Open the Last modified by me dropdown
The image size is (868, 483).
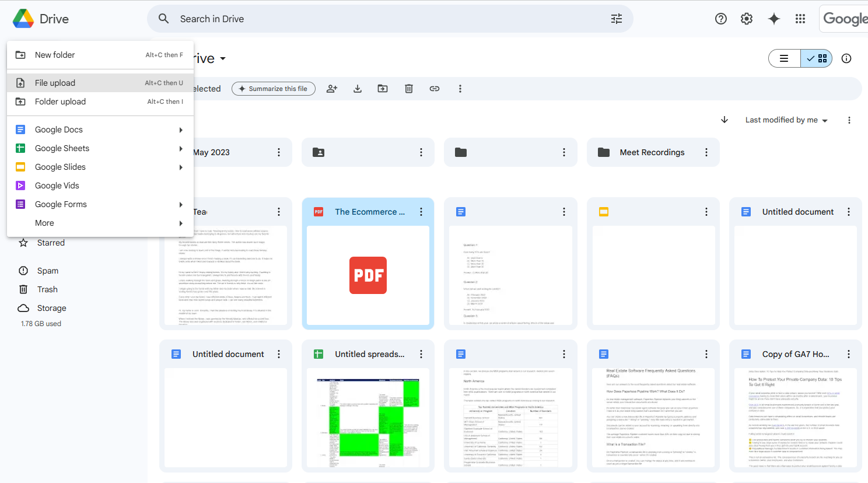(786, 120)
